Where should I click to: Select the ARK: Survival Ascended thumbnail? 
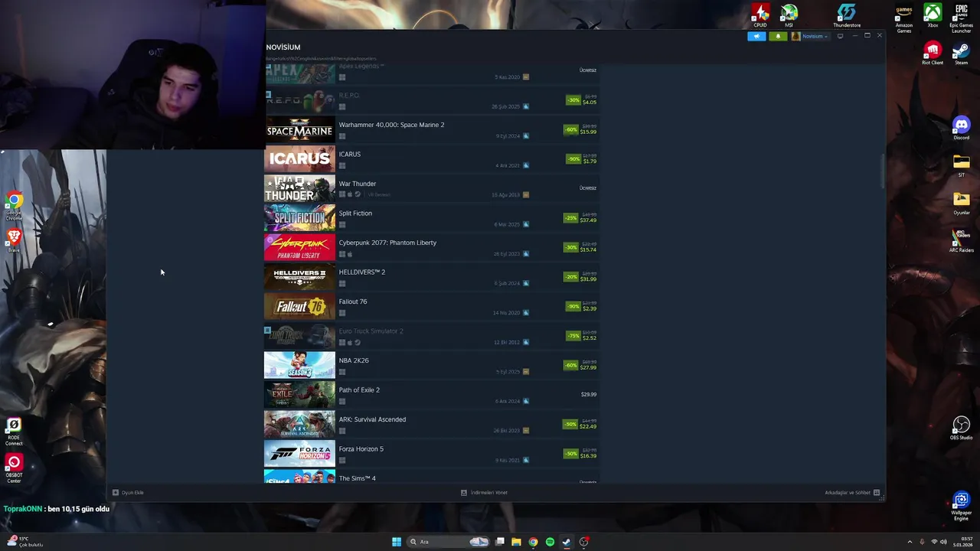299,424
